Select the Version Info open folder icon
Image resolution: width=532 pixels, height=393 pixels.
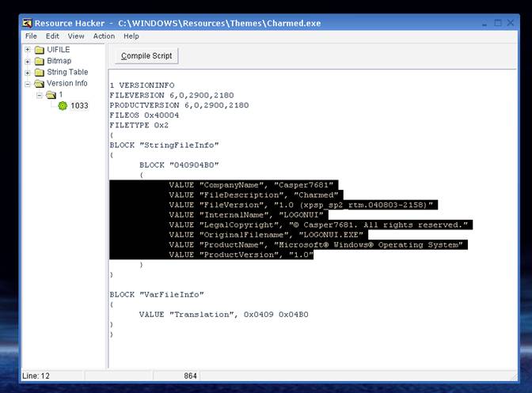click(x=40, y=83)
